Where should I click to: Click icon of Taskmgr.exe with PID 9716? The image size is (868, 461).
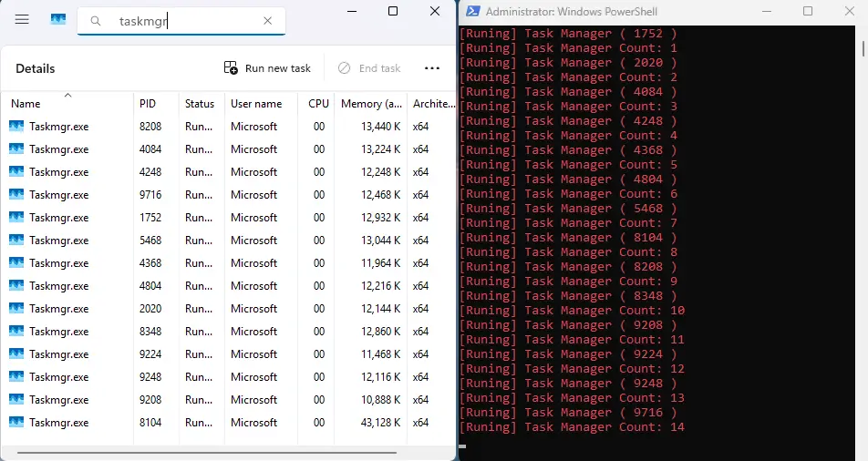pos(16,194)
